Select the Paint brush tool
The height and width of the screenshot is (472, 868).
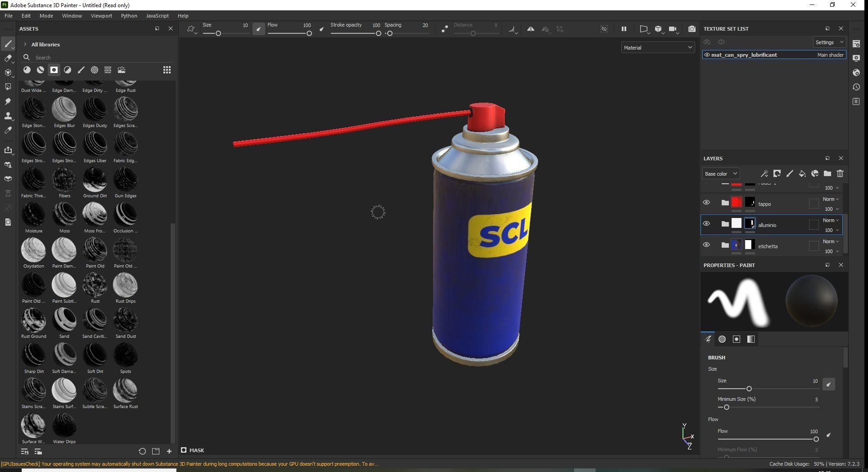tap(8, 44)
